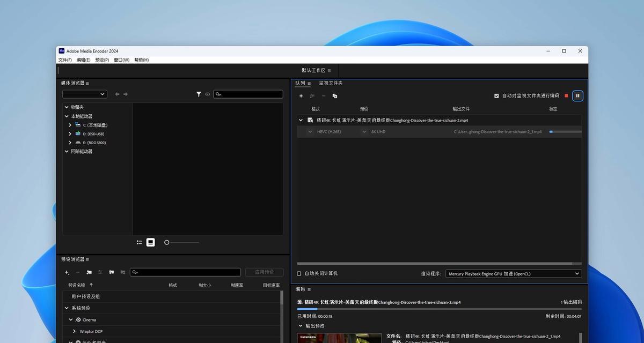644x343 pixels.
Task: Switch media browser to thumbnail view
Action: point(151,242)
